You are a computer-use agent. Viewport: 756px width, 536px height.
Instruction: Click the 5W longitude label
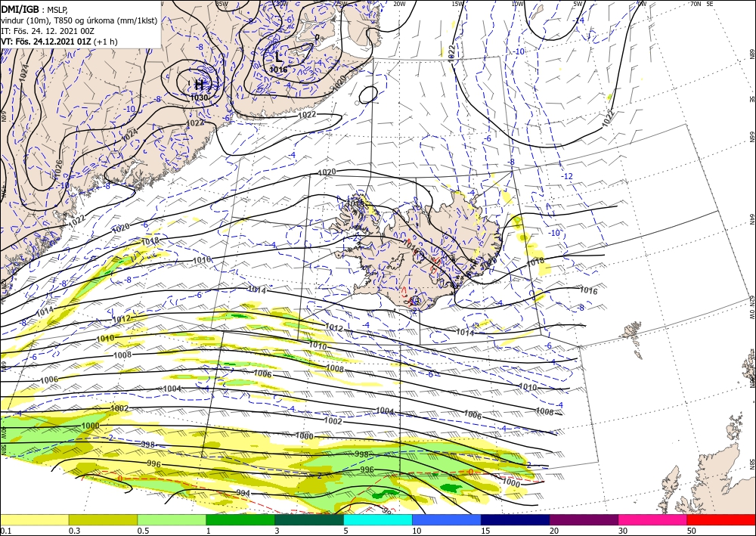[x=578, y=4]
